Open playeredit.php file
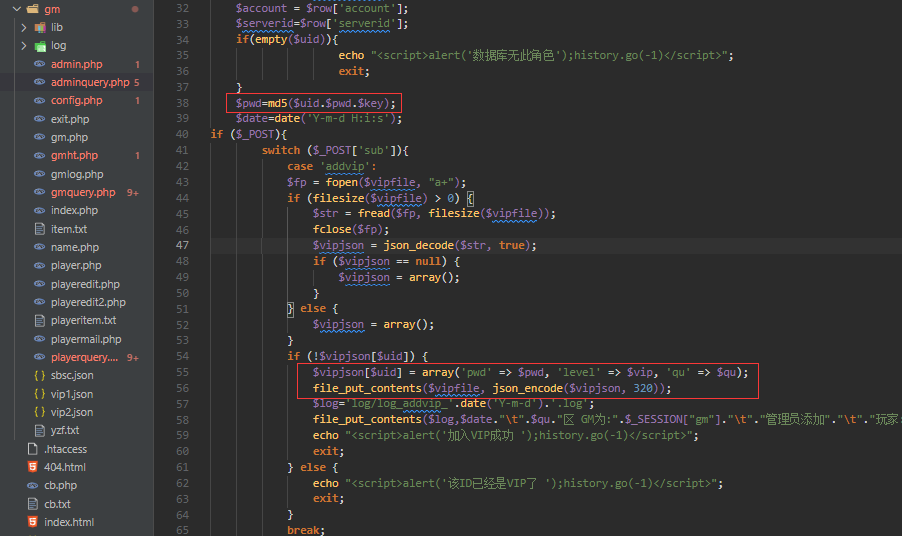 (85, 284)
